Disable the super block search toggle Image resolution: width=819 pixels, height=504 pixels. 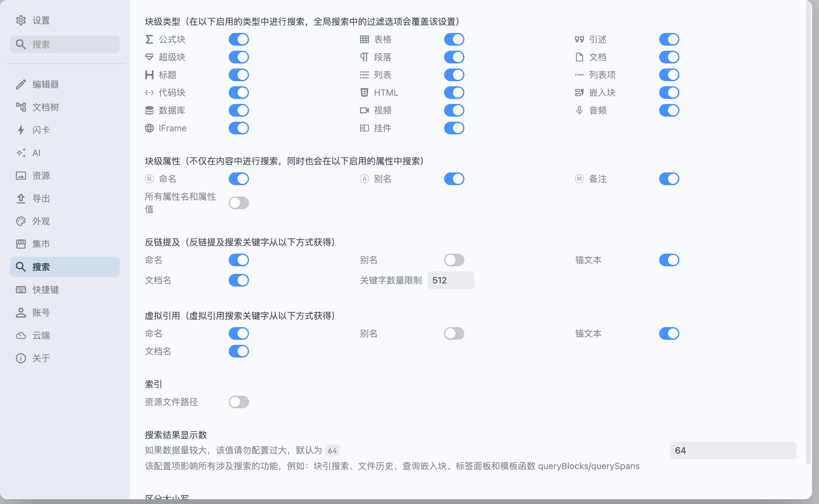click(x=239, y=57)
